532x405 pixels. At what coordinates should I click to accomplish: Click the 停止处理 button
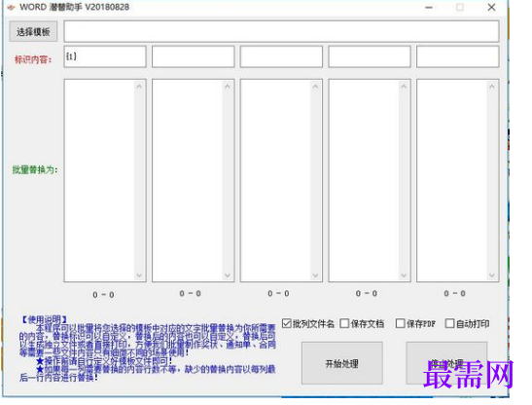coord(446,363)
